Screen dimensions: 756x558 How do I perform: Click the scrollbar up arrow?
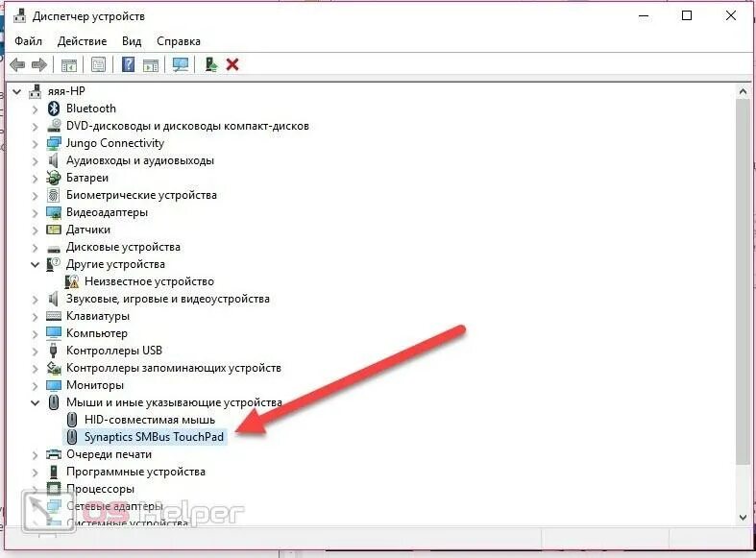[743, 91]
